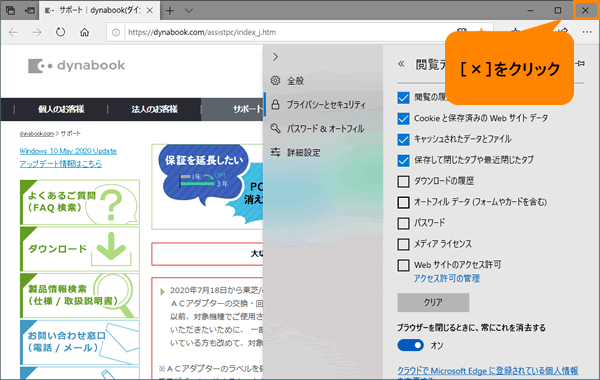Open the Settings and more ellipsis menu
The height and width of the screenshot is (380, 600).
pyautogui.click(x=587, y=33)
